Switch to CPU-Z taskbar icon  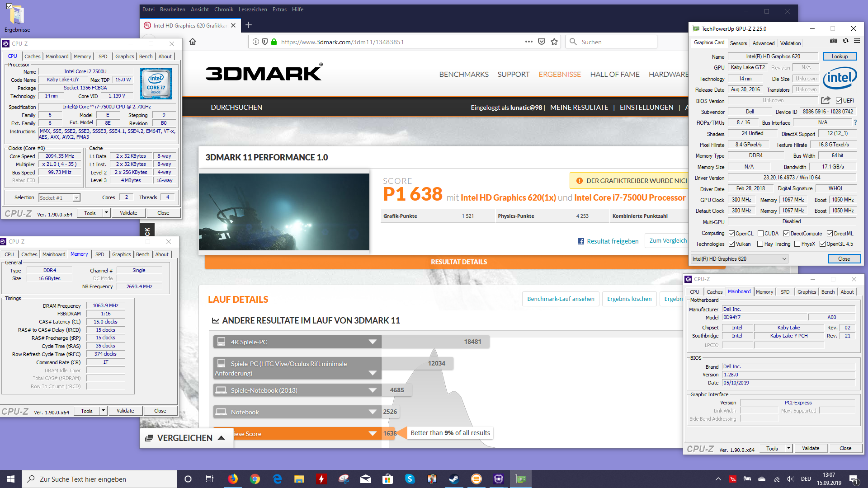pos(498,479)
